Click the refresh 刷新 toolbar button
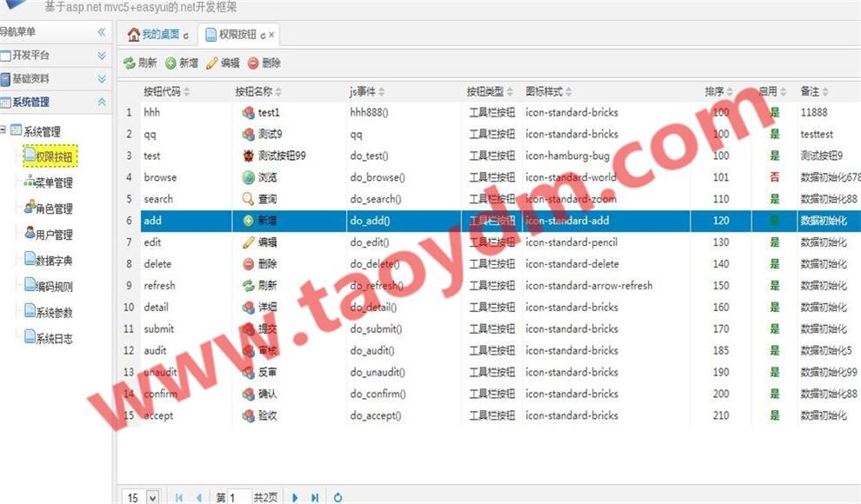This screenshot has width=861, height=504. [141, 63]
